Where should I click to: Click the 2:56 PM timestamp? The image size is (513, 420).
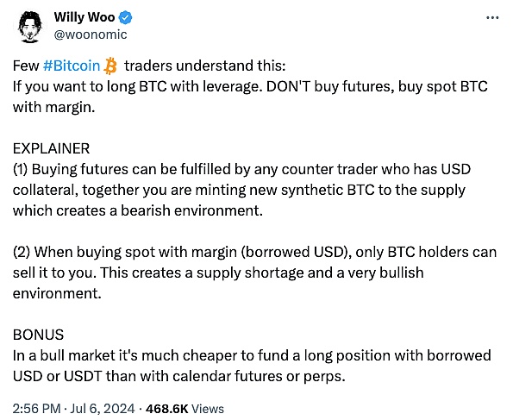click(36, 409)
